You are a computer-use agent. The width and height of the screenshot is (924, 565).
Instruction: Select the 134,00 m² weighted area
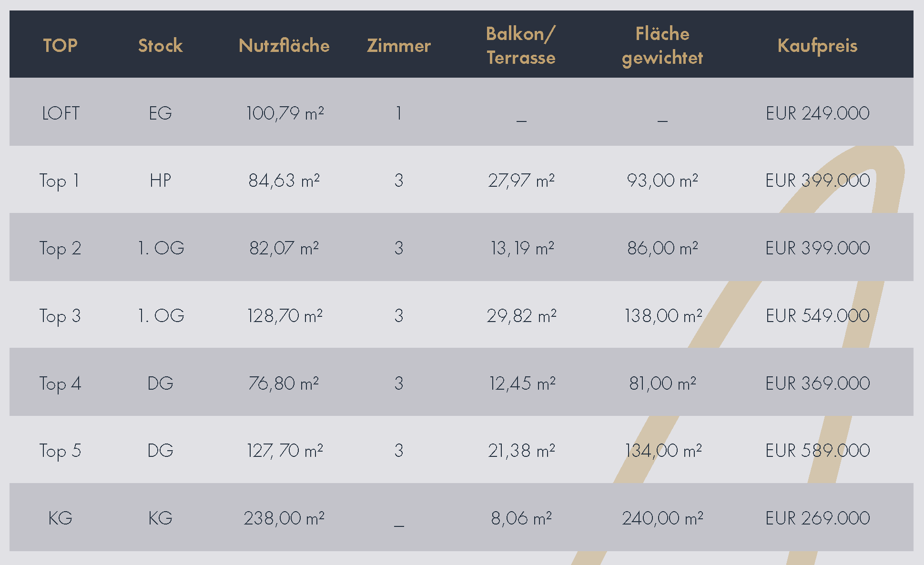tap(663, 451)
